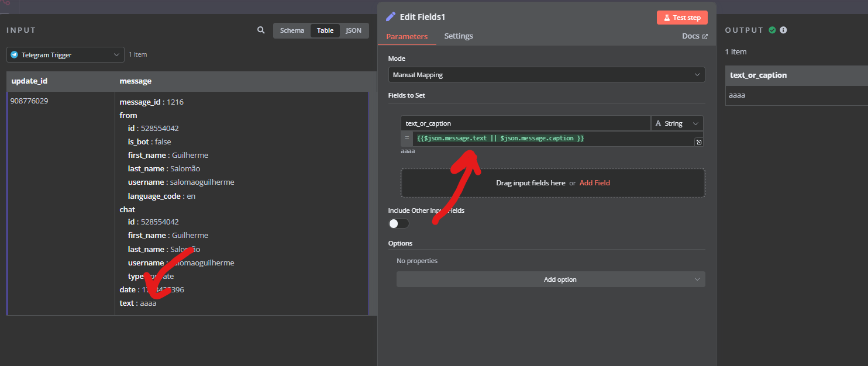Click the expression value field with $json.message.text
868x366 pixels.
pos(550,139)
